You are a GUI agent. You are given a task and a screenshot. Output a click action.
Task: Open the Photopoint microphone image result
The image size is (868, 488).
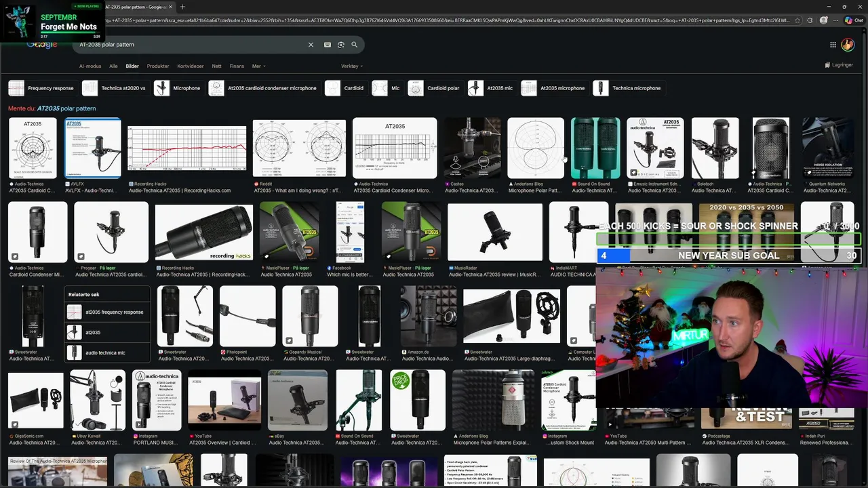click(248, 316)
